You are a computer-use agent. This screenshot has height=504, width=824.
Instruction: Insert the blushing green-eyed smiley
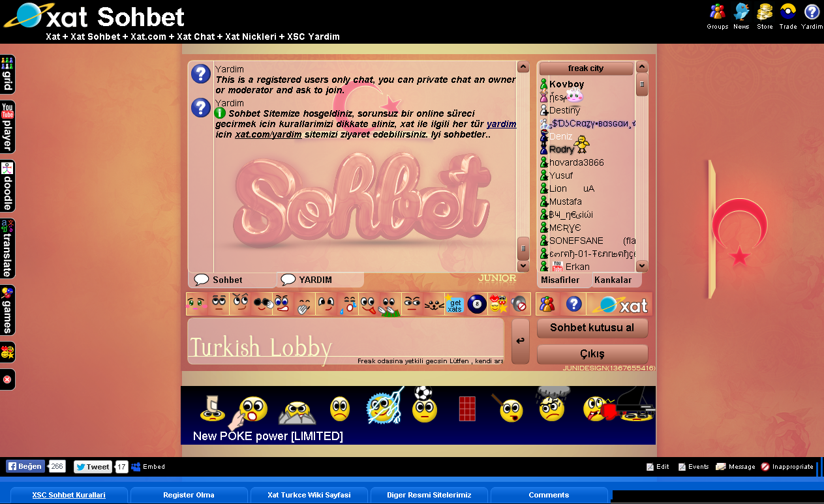[x=196, y=304]
